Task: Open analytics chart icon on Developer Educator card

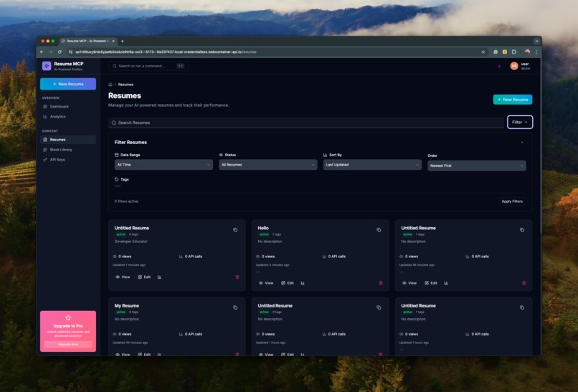Action: (160, 277)
